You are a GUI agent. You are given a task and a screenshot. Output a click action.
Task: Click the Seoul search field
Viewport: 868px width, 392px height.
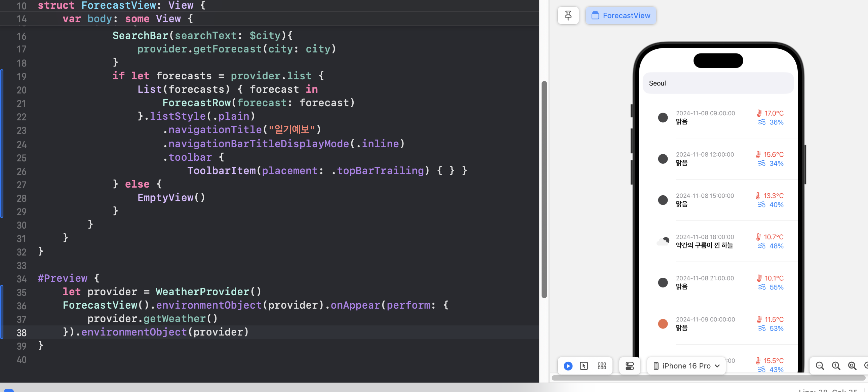tap(718, 83)
